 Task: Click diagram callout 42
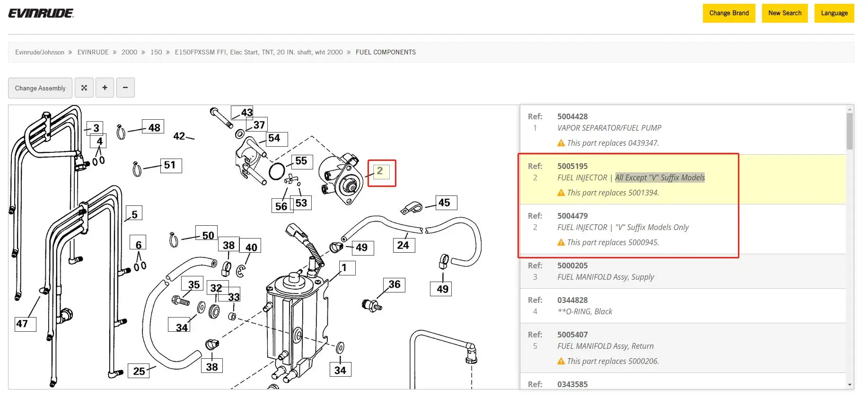(179, 136)
